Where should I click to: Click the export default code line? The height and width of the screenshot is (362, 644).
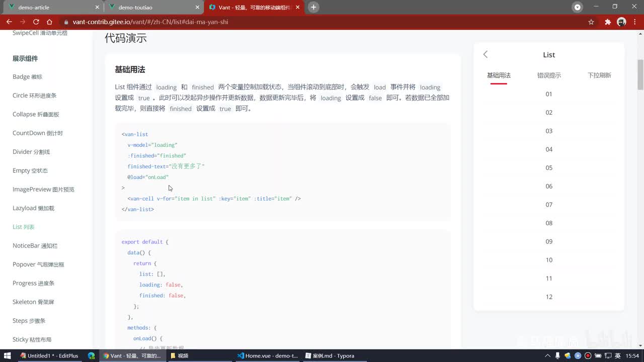pyautogui.click(x=145, y=242)
